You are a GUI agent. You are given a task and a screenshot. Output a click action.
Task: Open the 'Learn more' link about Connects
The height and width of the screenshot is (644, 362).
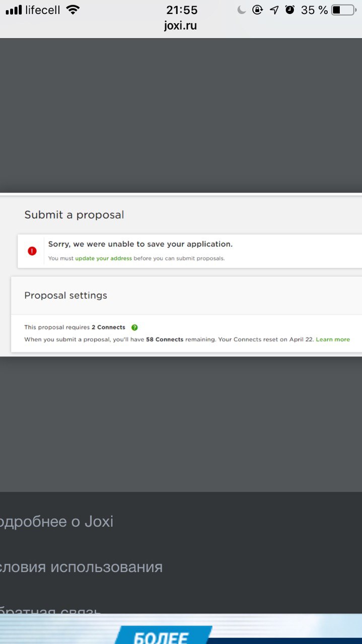click(333, 340)
